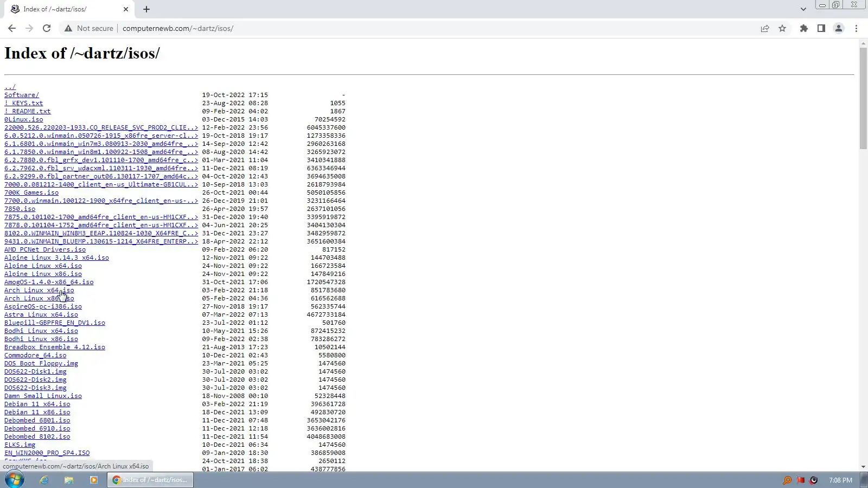
Task: Download Debian_11_x64.iso
Action: point(37,404)
